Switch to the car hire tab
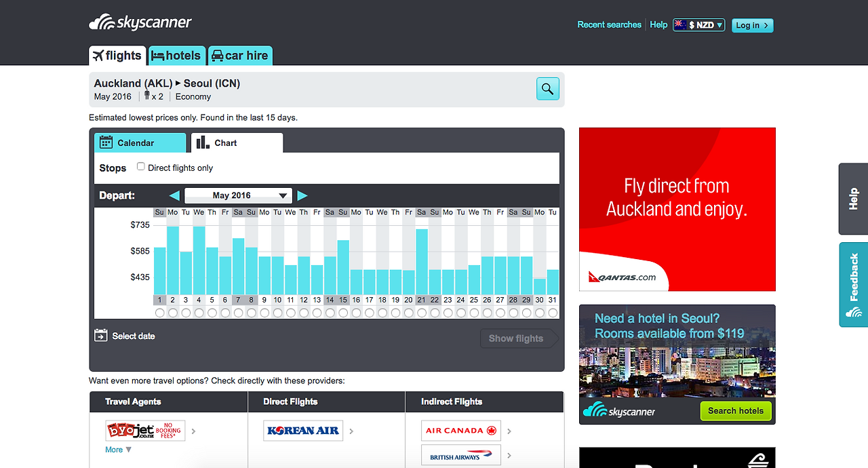 pos(240,55)
